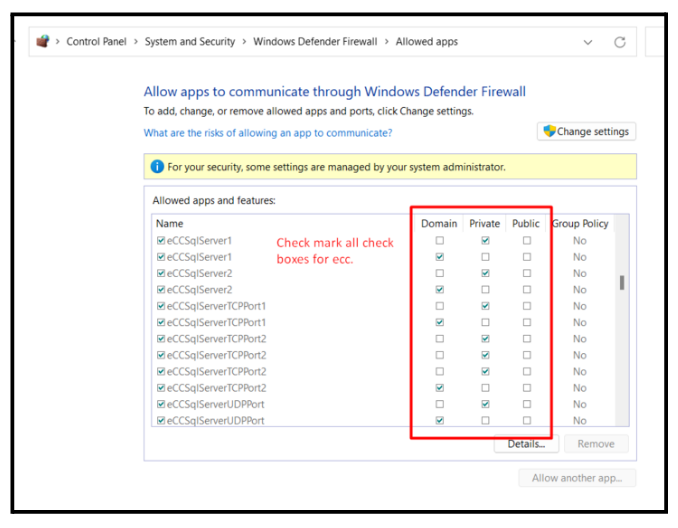Click the Name column header

[170, 223]
